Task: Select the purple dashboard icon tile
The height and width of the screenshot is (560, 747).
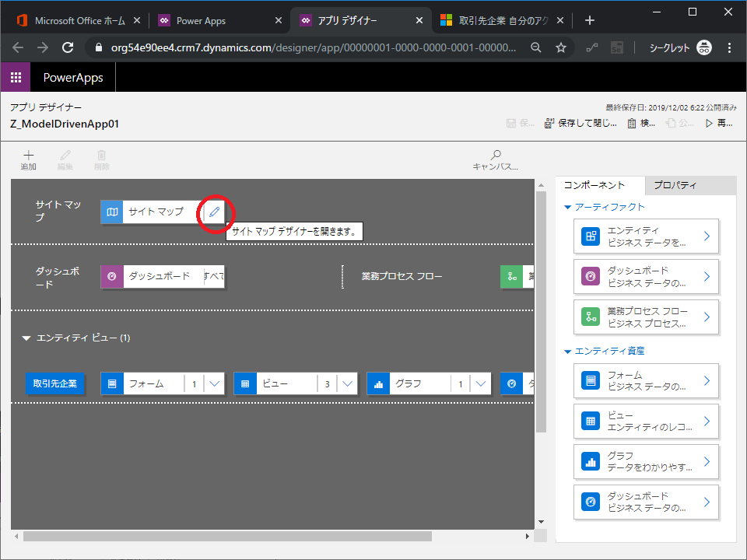Action: click(112, 277)
